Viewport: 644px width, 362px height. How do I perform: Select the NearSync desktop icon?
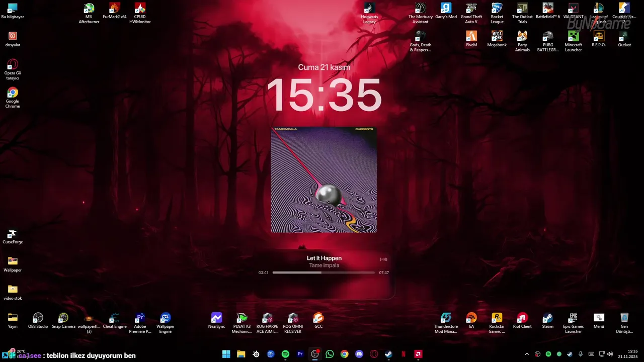pos(216,321)
